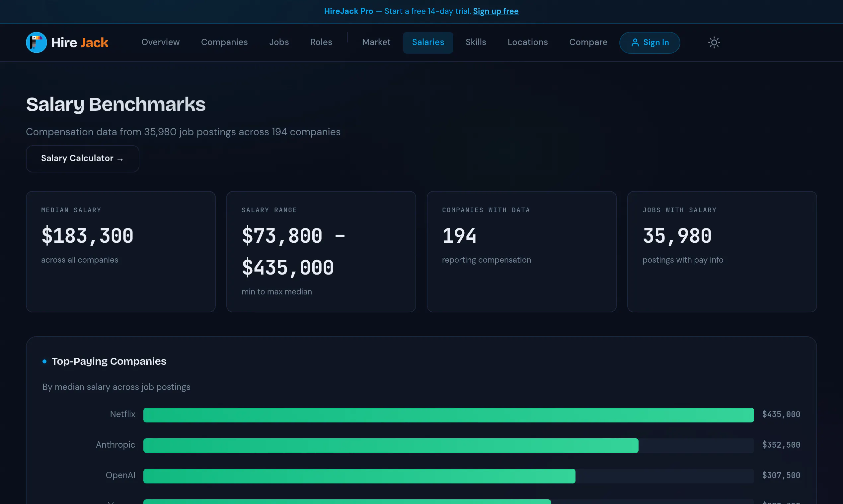Go to the Companies nav tab
Viewport: 843px width, 504px height.
(x=224, y=42)
